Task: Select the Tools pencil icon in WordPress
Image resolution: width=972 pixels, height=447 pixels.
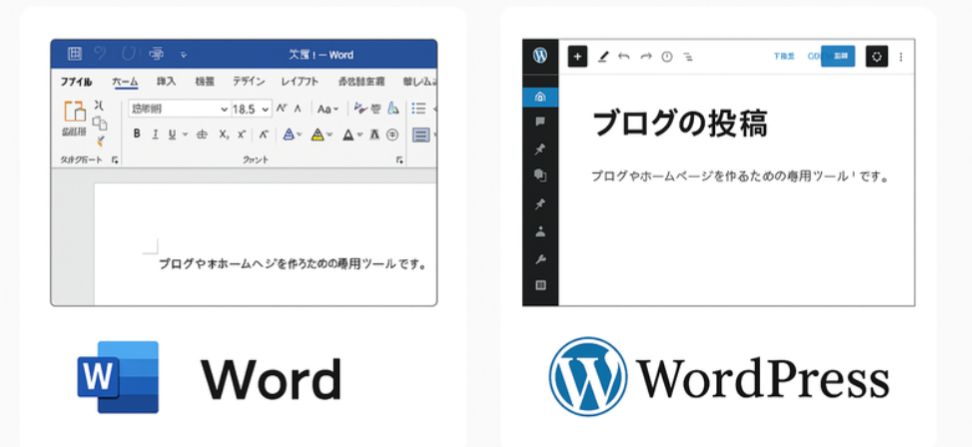Action: tap(603, 56)
